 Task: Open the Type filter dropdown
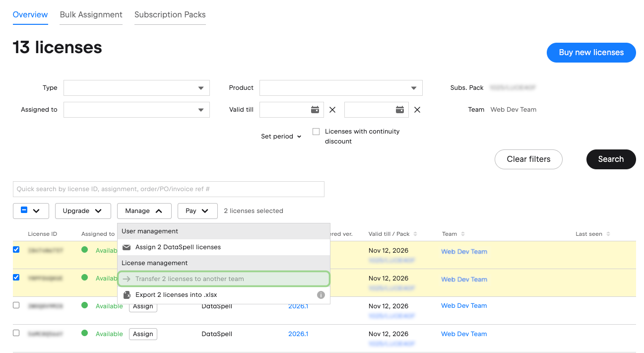136,88
